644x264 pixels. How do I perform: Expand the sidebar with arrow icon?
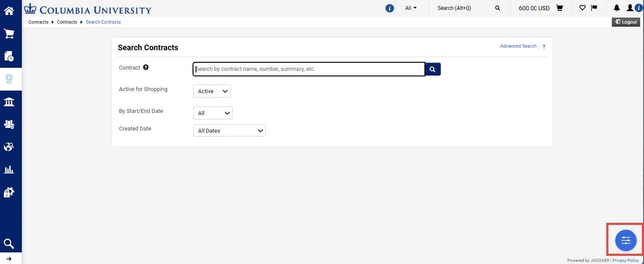click(x=9, y=259)
